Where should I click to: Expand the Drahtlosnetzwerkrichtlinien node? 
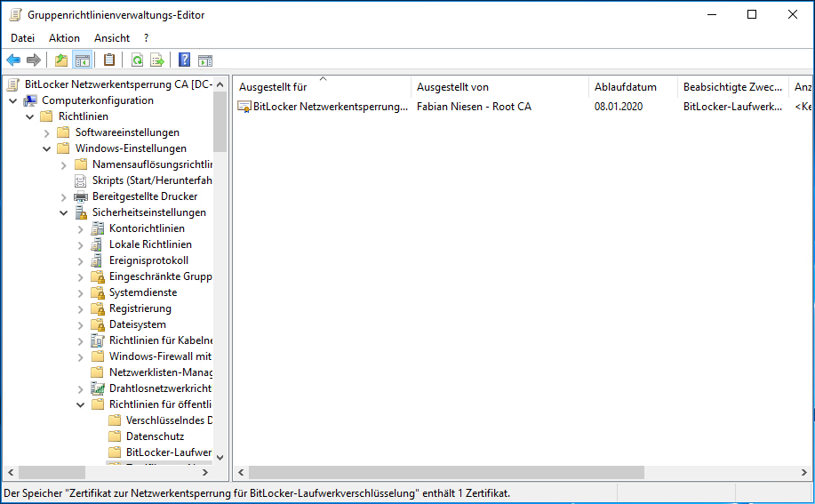(81, 389)
